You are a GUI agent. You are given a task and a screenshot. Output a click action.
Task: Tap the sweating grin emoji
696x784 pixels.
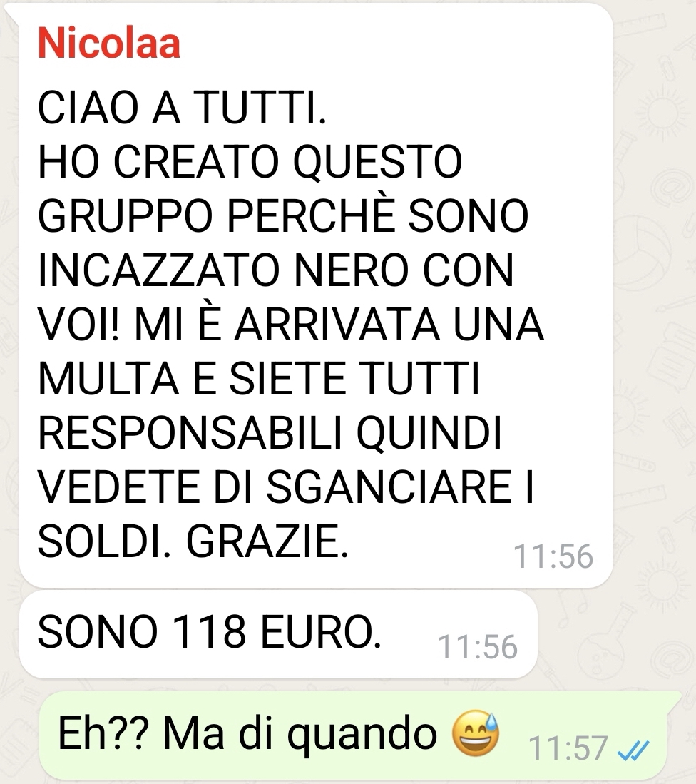coord(475,733)
